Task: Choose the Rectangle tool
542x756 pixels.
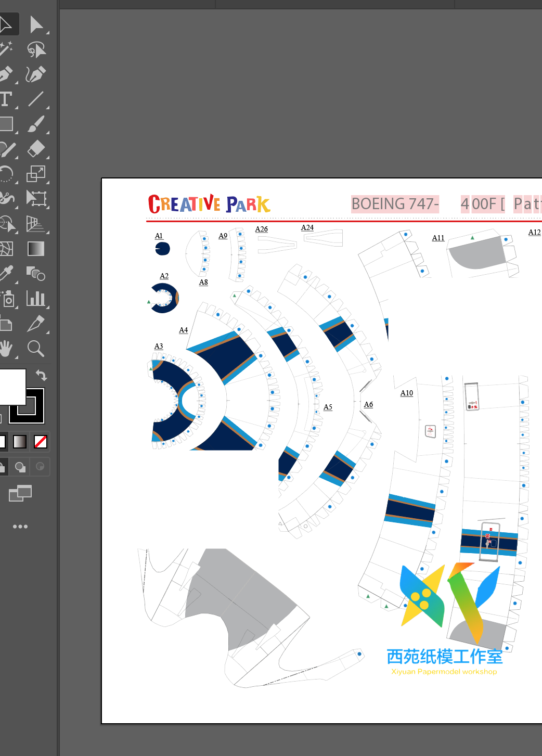Action: pos(6,124)
